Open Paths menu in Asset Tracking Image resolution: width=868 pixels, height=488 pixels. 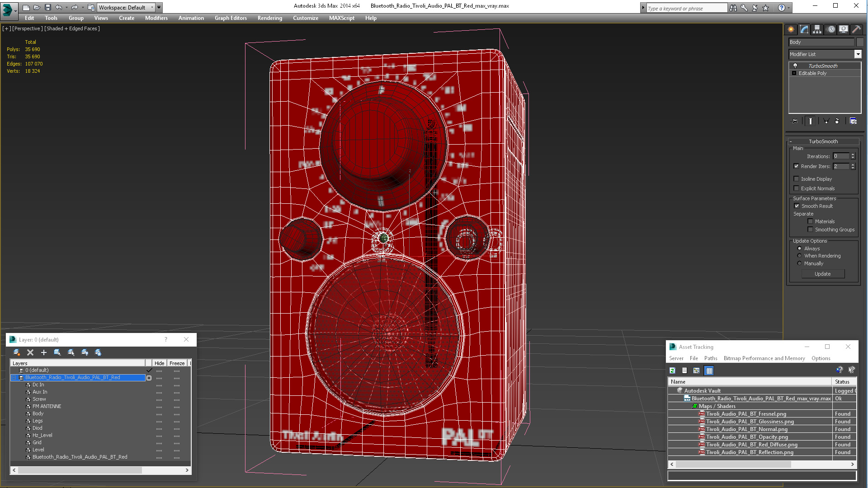pyautogui.click(x=711, y=358)
